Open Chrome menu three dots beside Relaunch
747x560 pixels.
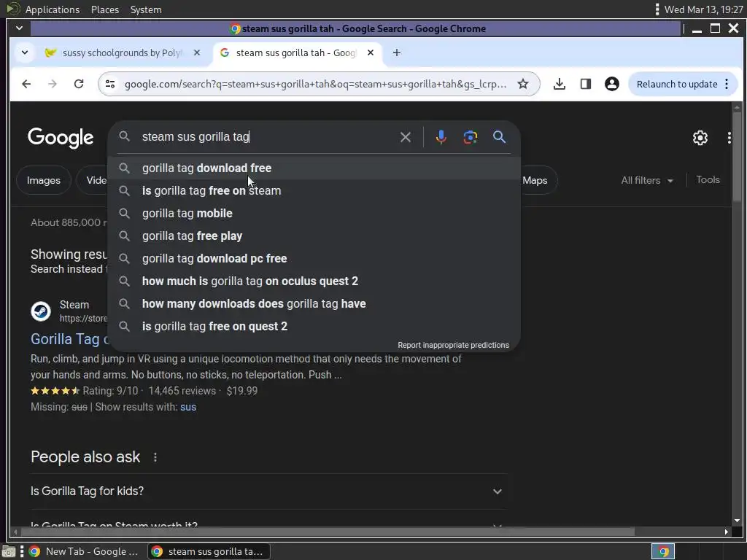[727, 85]
